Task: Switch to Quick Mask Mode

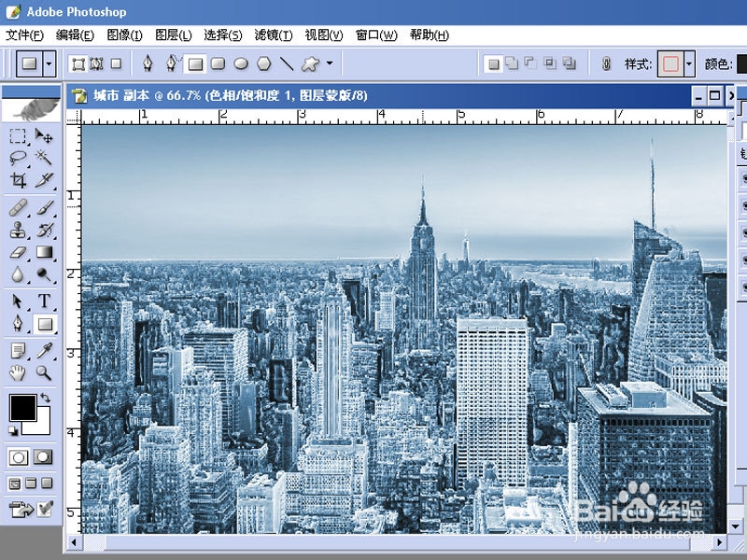Action: [43, 457]
